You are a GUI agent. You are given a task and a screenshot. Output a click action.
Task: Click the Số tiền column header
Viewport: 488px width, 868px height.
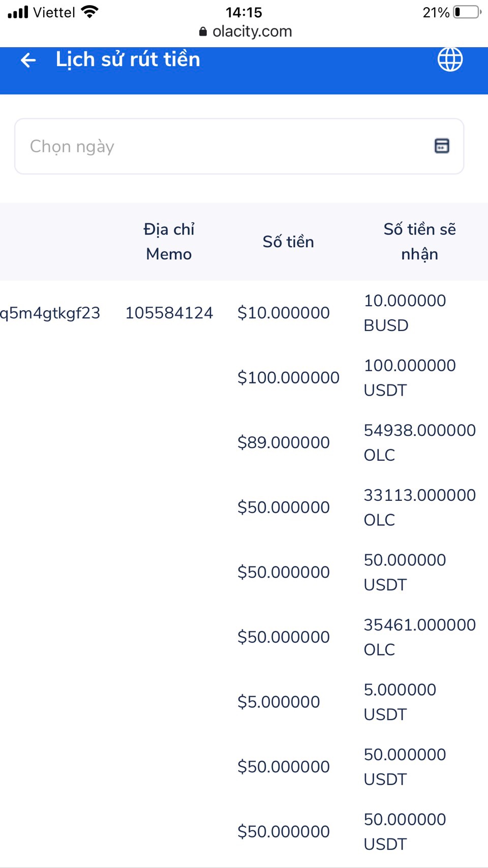point(288,242)
